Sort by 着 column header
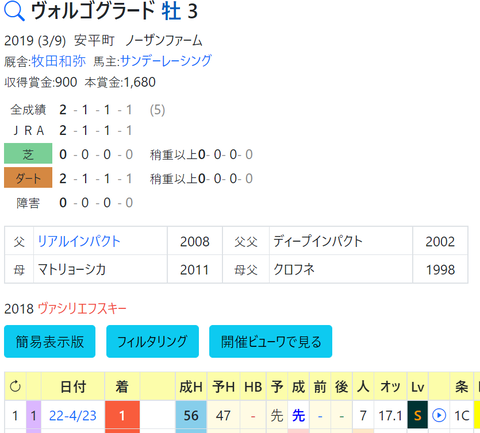This screenshot has width=480, height=433. pyautogui.click(x=122, y=387)
